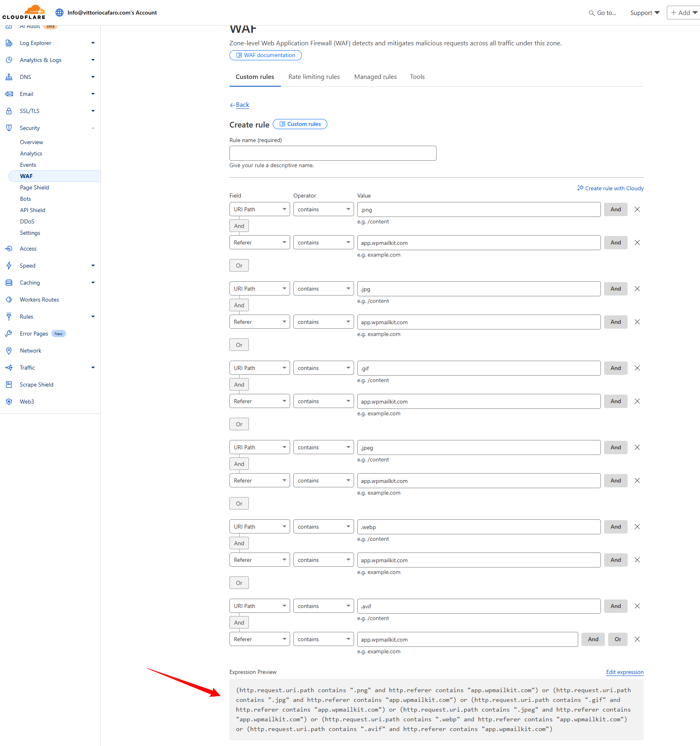The height and width of the screenshot is (746, 700).
Task: Click the .jpeg value input field
Action: tap(479, 447)
